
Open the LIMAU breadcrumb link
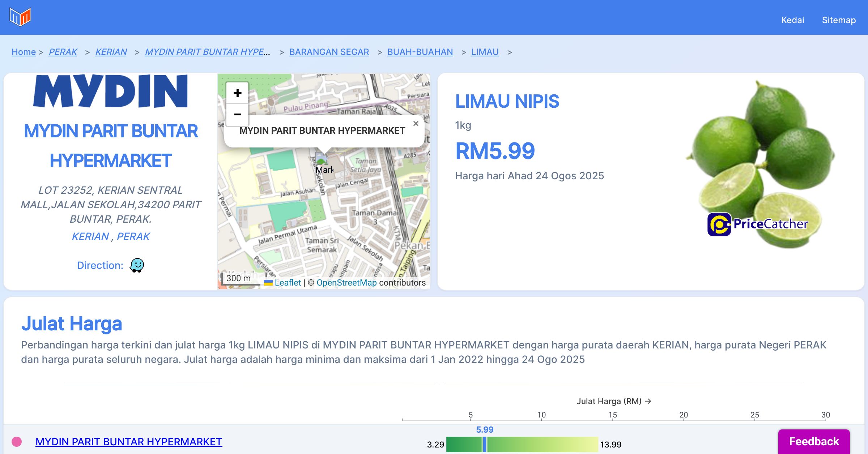[485, 52]
